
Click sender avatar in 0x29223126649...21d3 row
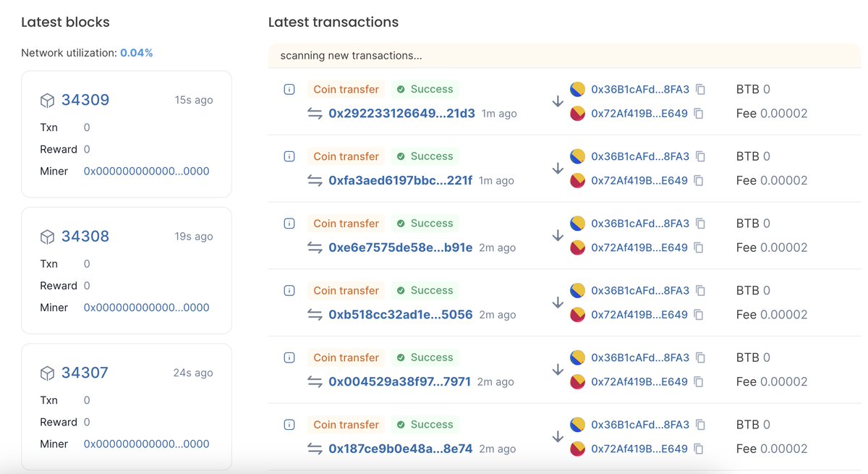(x=577, y=90)
